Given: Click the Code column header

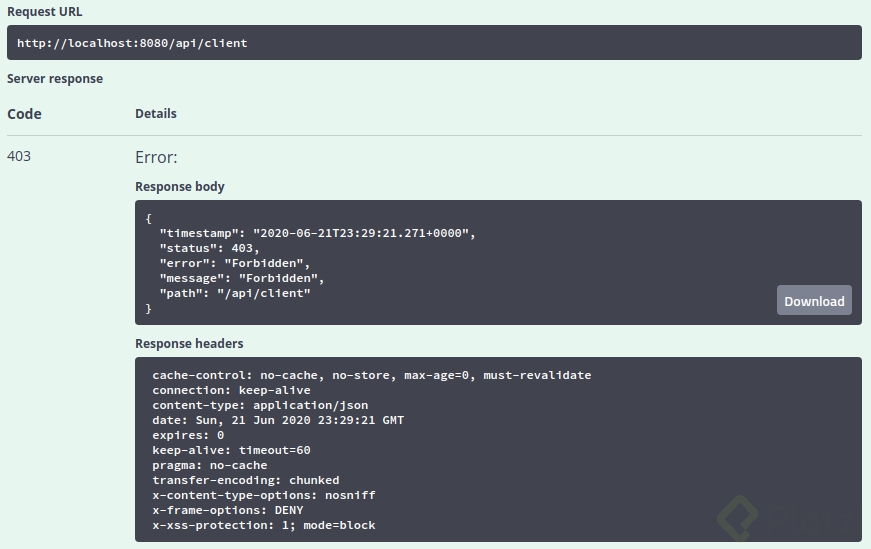Looking at the screenshot, I should pyautogui.click(x=24, y=114).
